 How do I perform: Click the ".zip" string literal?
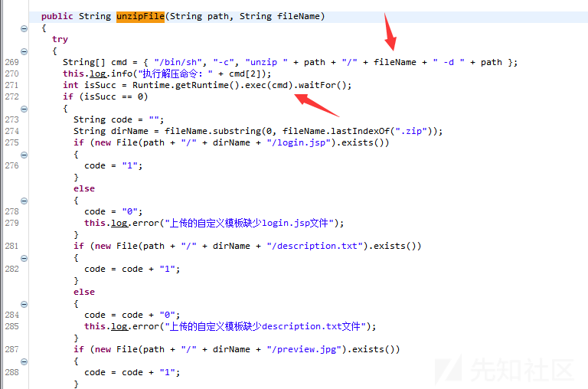click(x=411, y=131)
